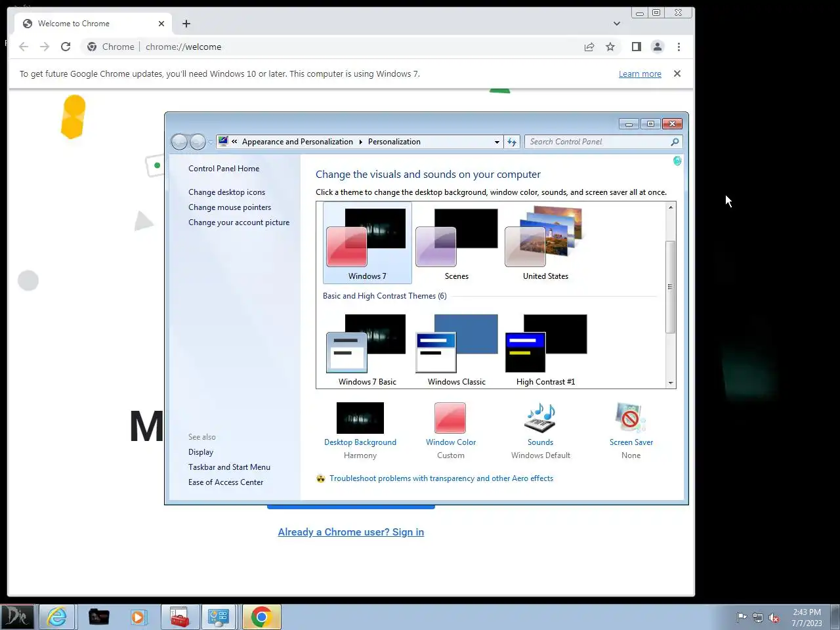Apply the Windows Classic theme
Viewport: 840px width, 630px height.
[x=457, y=349]
